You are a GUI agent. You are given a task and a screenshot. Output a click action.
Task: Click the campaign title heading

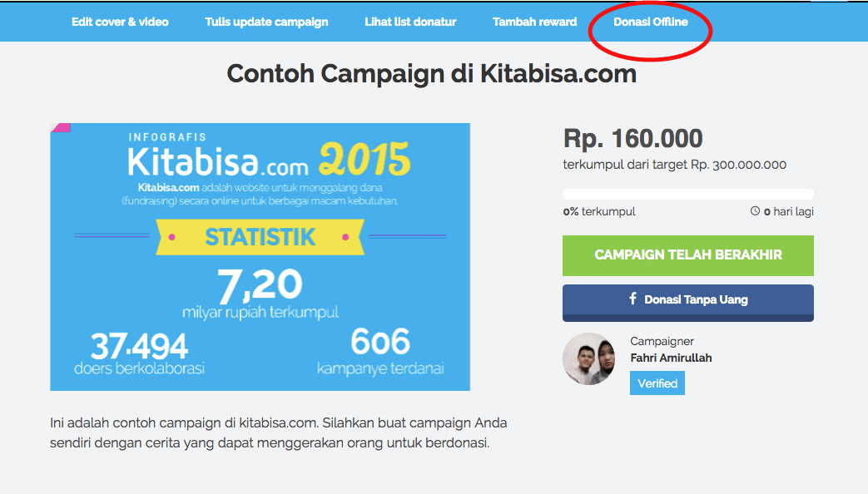point(431,74)
